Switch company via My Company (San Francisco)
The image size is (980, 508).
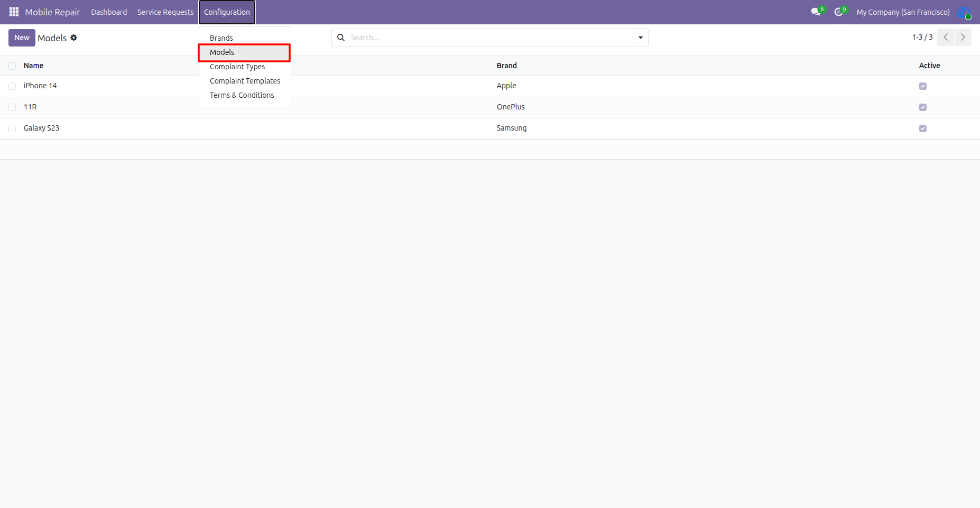pyautogui.click(x=903, y=12)
